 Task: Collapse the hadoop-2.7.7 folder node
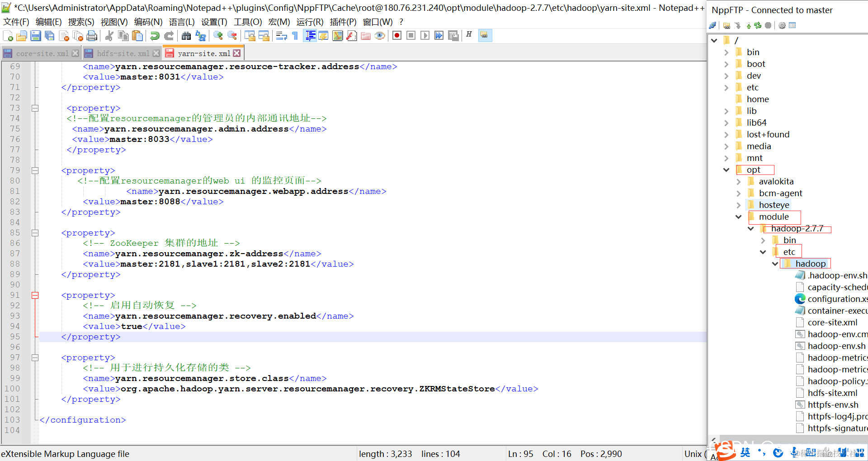pyautogui.click(x=750, y=228)
